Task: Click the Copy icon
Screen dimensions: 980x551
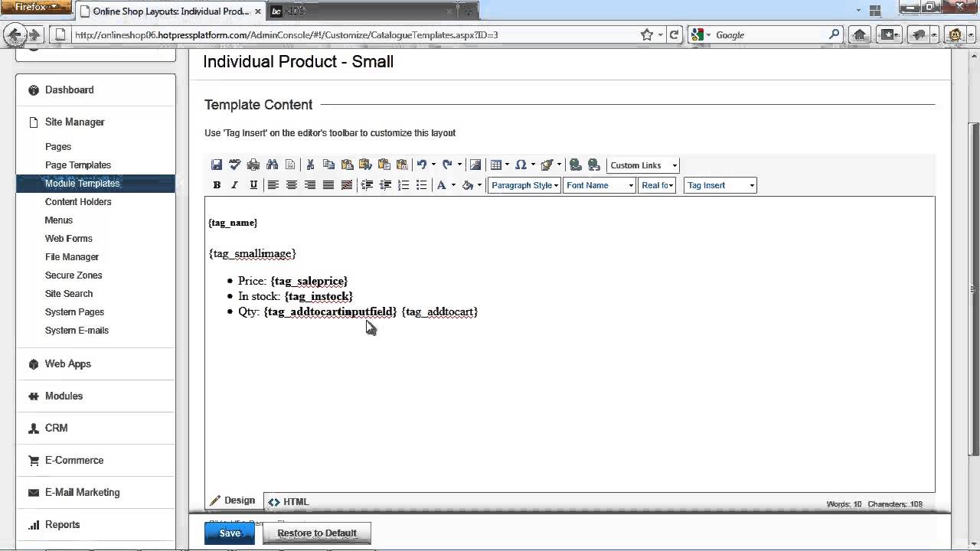Action: (328, 165)
